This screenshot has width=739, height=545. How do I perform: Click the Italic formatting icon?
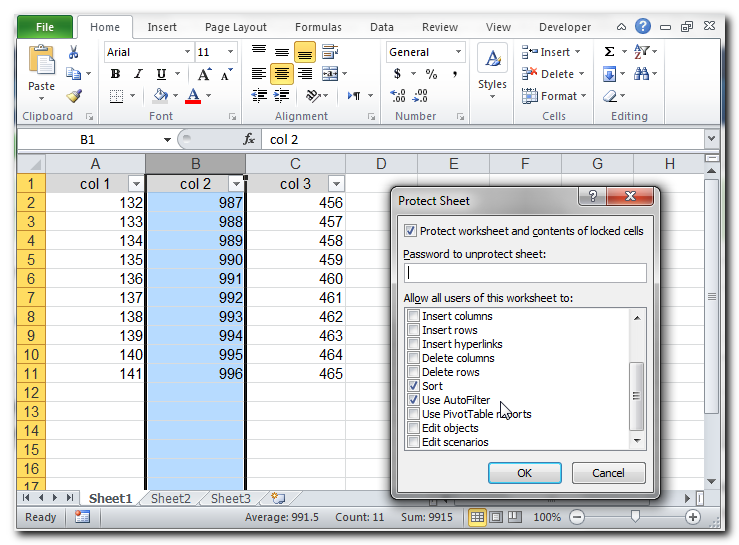click(x=139, y=74)
